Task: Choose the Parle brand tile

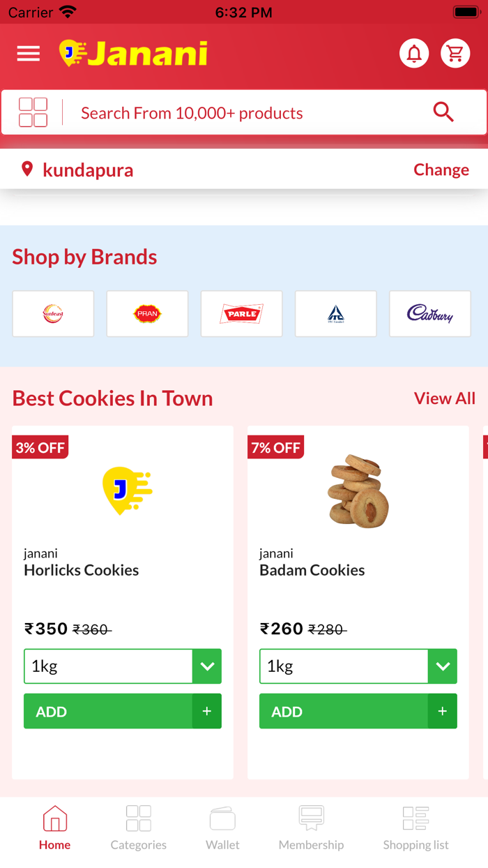Action: tap(241, 314)
